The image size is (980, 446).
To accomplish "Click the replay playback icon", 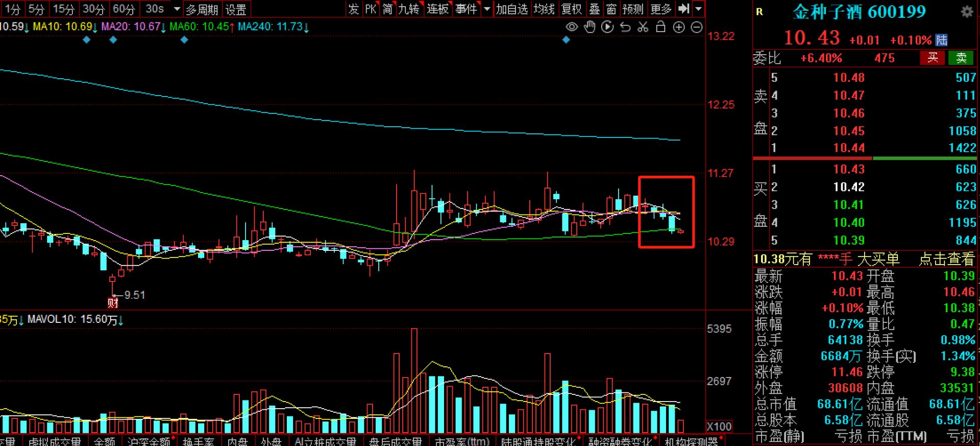I will coord(607,27).
